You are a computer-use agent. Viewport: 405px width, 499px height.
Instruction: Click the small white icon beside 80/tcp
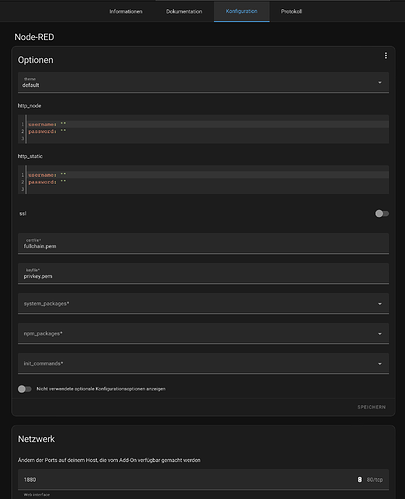point(360,479)
